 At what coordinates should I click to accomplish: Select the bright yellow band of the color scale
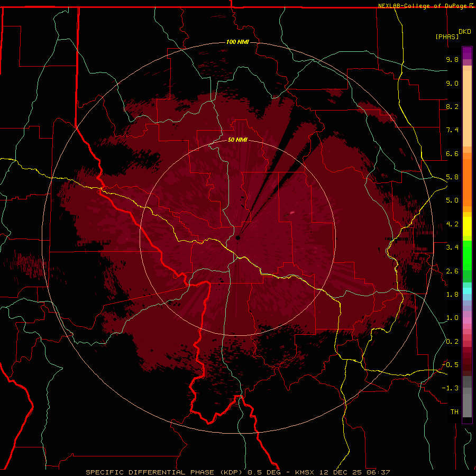coord(467,226)
